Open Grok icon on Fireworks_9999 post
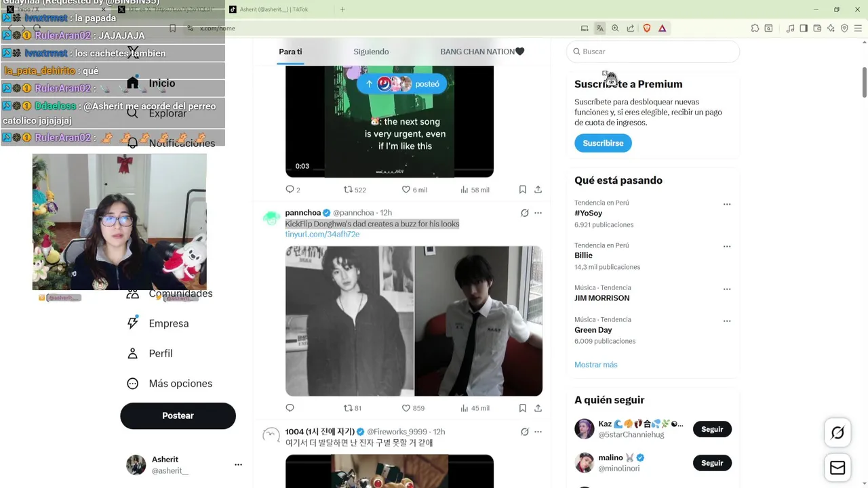Image resolution: width=868 pixels, height=488 pixels. click(524, 432)
